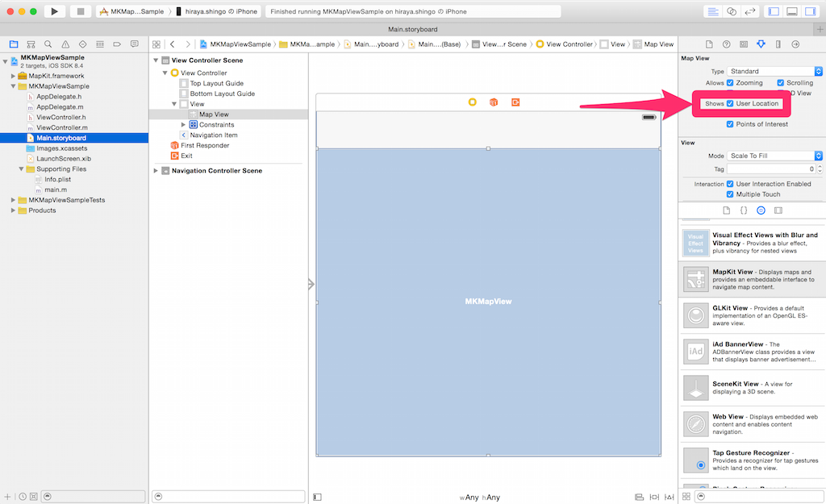Click the Tag input field
The width and height of the screenshot is (826, 504).
[x=771, y=169]
